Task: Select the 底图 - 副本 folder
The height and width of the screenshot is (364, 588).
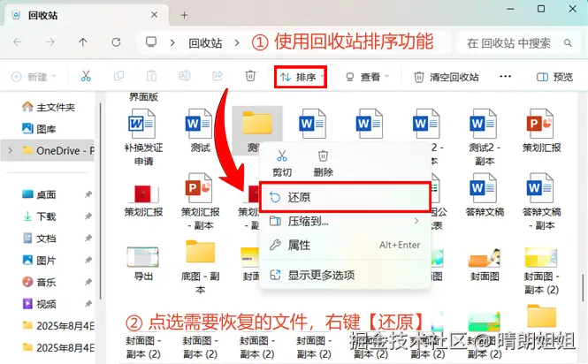Action: click(x=200, y=267)
